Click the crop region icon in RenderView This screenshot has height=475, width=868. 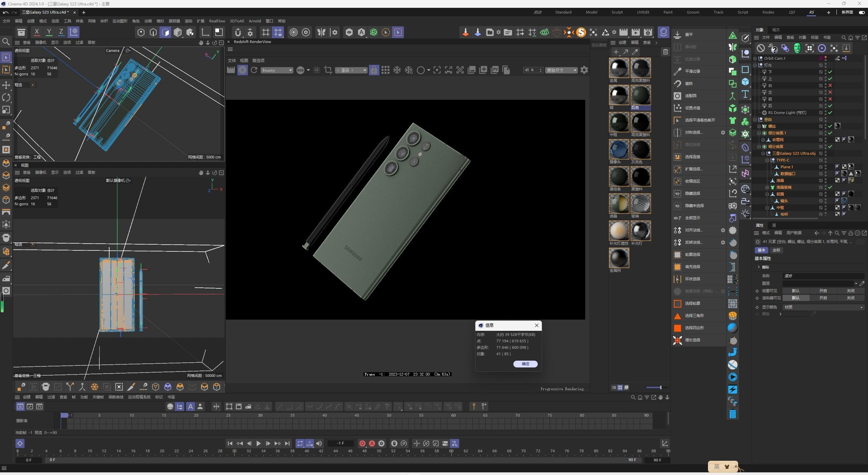pyautogui.click(x=328, y=70)
